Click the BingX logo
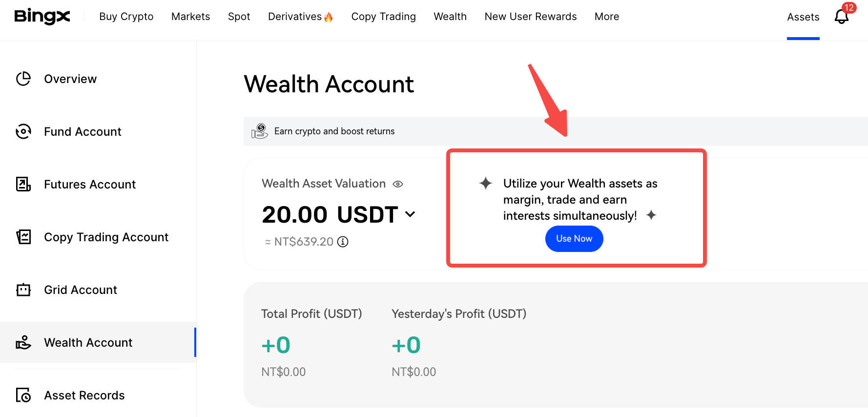The height and width of the screenshot is (417, 868). click(42, 17)
